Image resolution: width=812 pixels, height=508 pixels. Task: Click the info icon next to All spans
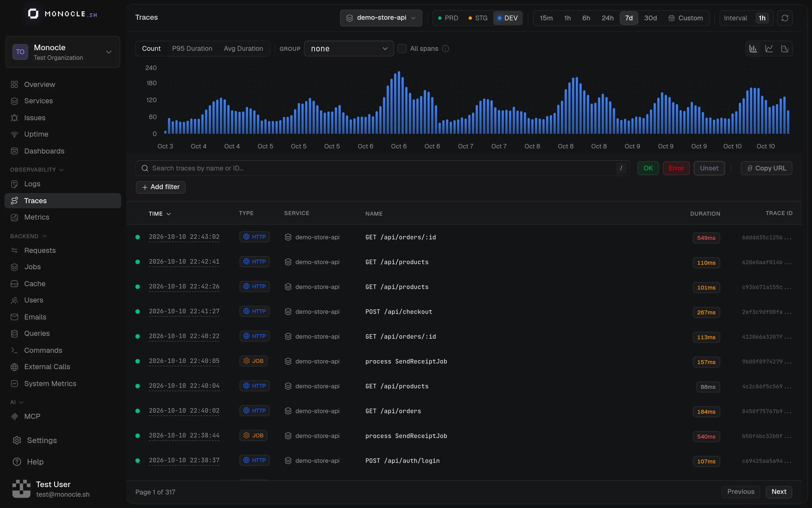point(445,49)
